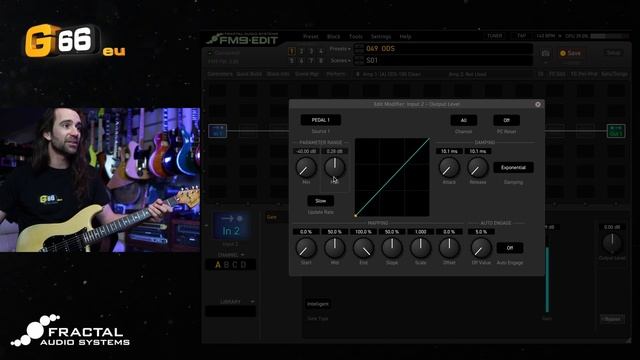Click the Off Value auto engage knob

coord(481,248)
